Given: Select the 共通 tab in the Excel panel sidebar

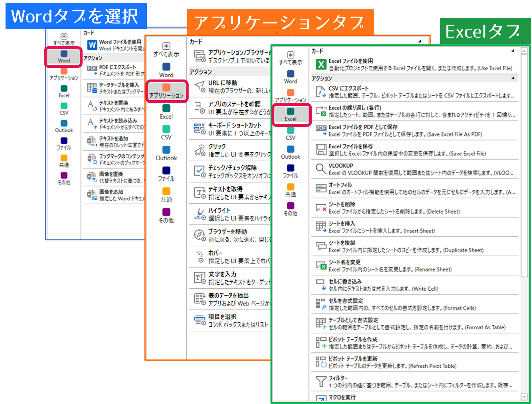Looking at the screenshot, I should tap(291, 190).
